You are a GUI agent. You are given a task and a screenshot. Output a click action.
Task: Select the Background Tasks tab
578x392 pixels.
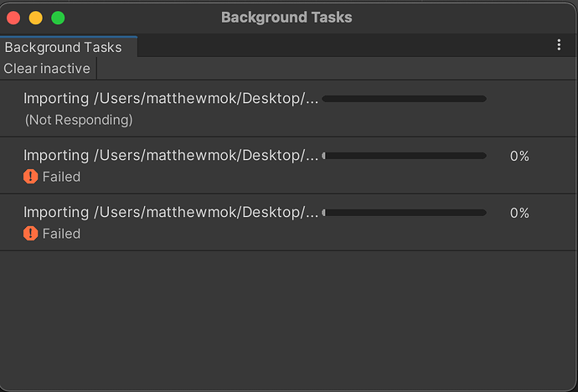[x=64, y=48]
